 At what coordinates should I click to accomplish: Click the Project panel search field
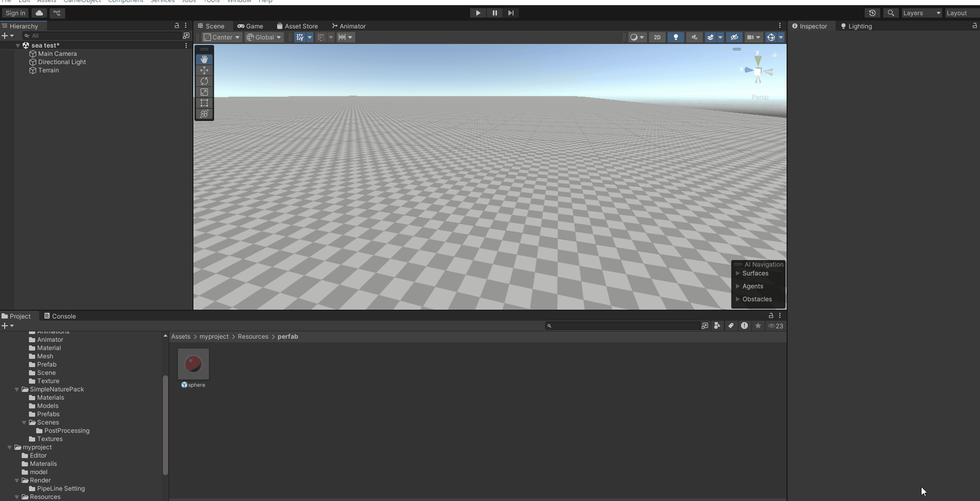[x=623, y=326]
